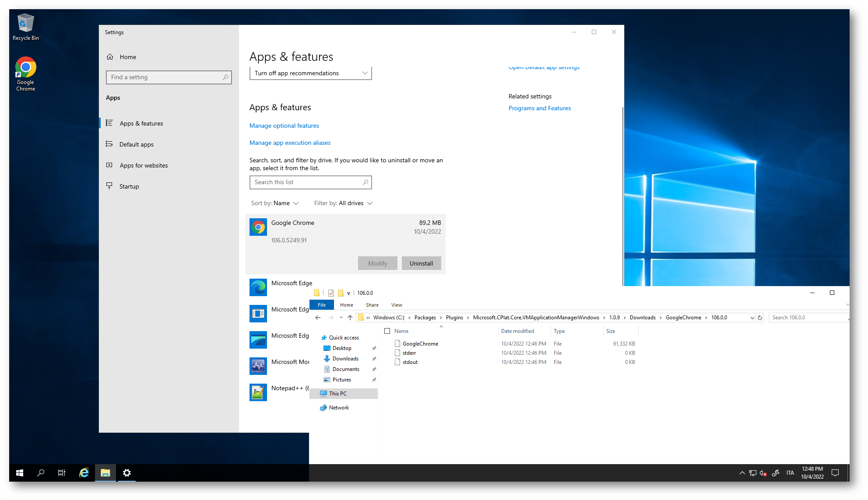Select Desktop in the navigation pane
The height and width of the screenshot is (500, 868).
tap(342, 348)
